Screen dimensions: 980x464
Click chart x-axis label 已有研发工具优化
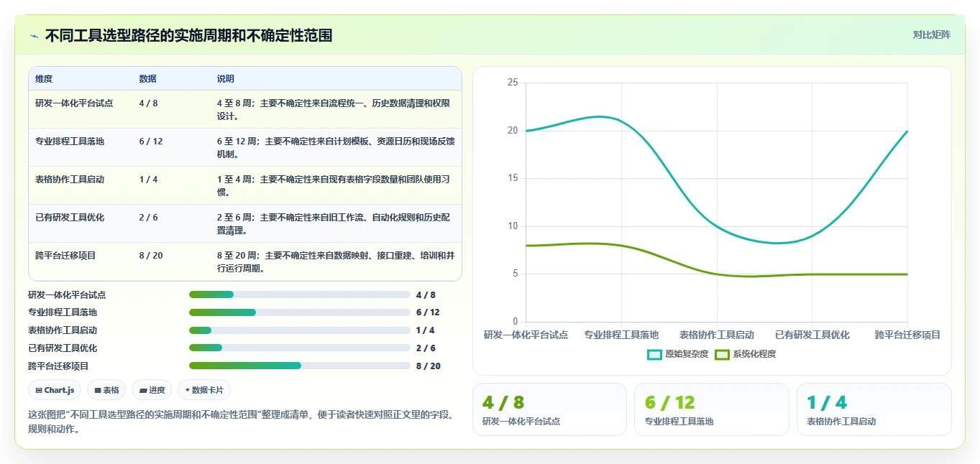[812, 335]
